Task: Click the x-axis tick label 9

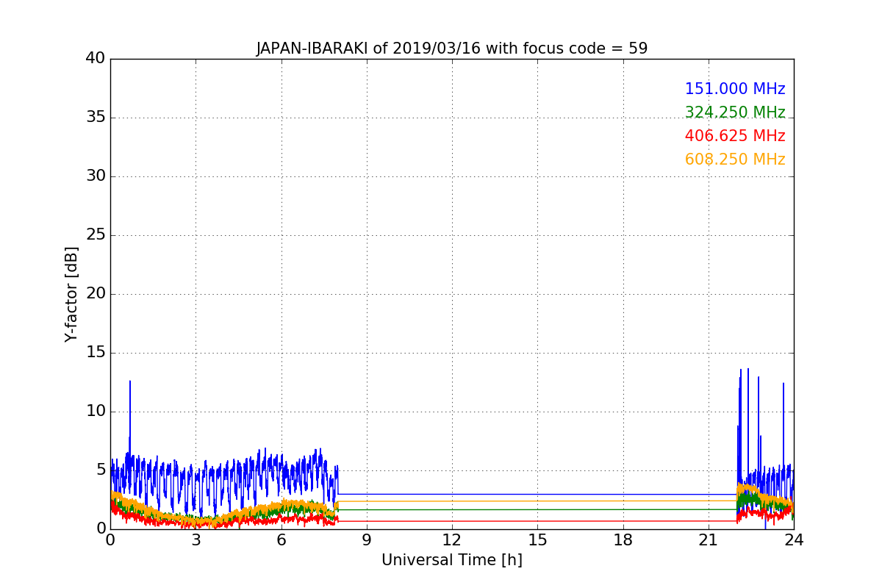Action: (367, 539)
